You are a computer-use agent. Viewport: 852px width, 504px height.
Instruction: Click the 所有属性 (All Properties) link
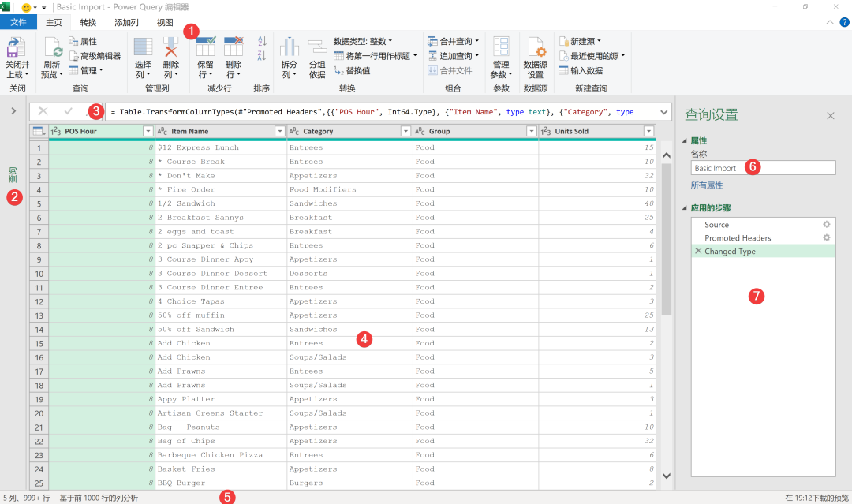click(707, 185)
